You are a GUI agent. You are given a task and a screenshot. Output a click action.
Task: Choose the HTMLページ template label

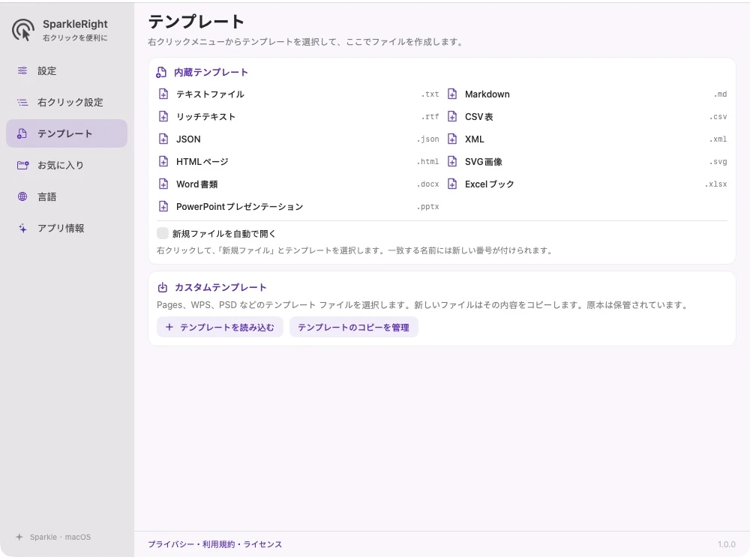202,162
